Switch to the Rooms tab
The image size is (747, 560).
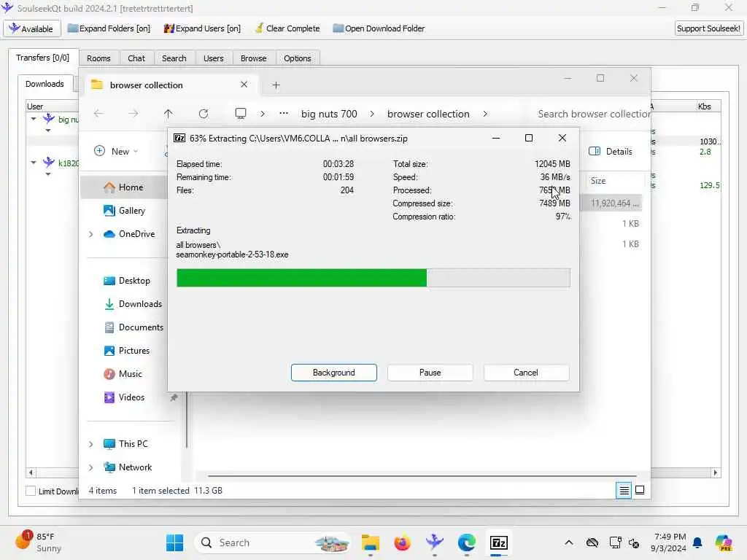pos(98,58)
